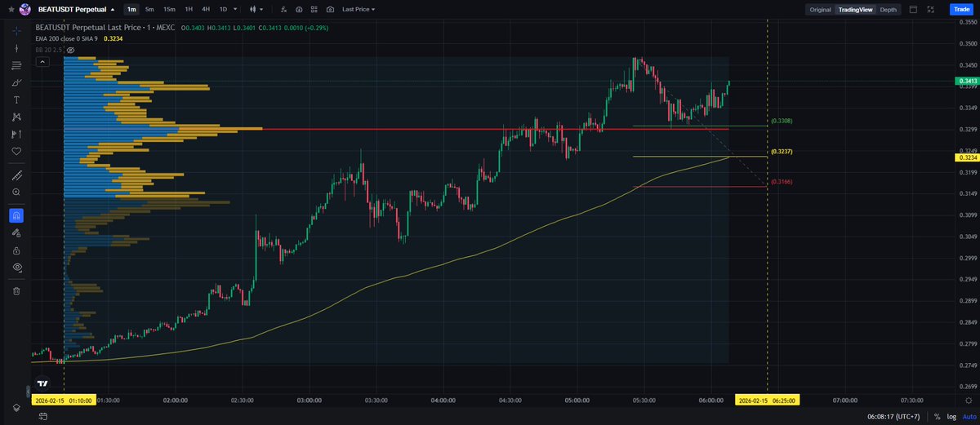Click the window layout icon near Trade
This screenshot has width=980, height=425.
tap(912, 10)
